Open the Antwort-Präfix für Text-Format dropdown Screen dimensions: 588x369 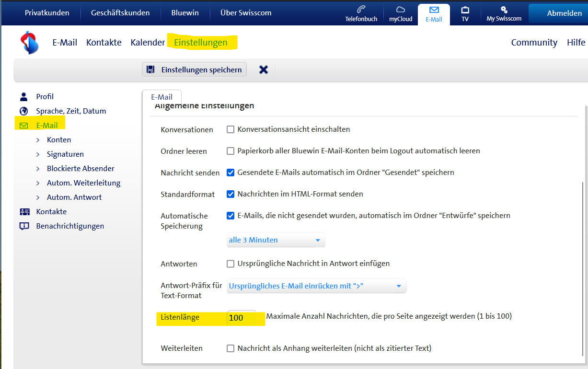click(x=316, y=286)
